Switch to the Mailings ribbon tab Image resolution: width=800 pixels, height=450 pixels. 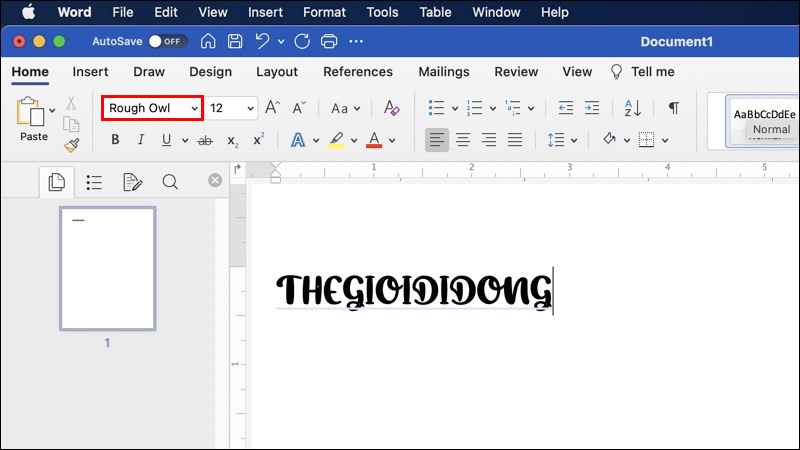(444, 72)
